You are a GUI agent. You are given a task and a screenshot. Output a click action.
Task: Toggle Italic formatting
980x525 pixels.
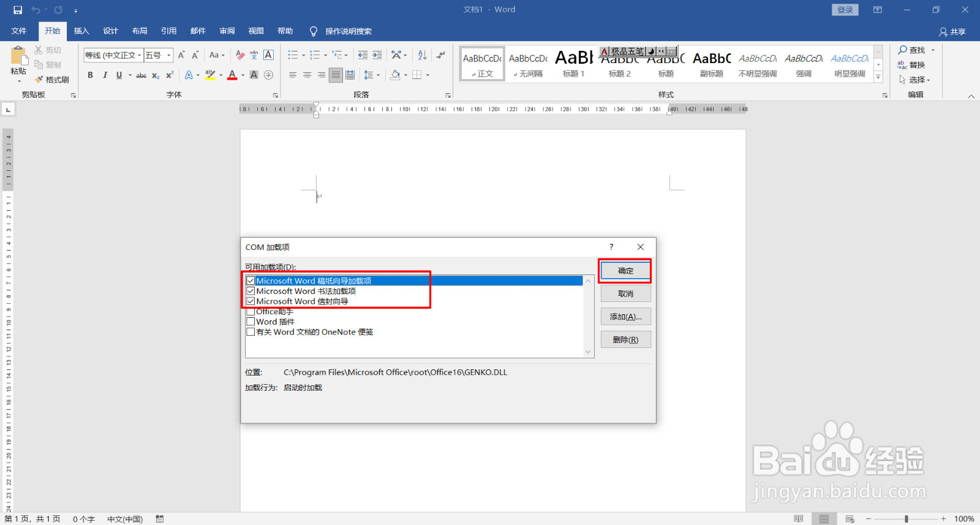coord(105,75)
